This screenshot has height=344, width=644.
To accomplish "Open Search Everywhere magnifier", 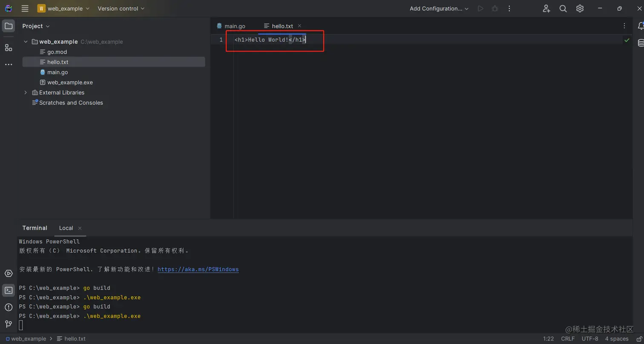I will pos(563,9).
